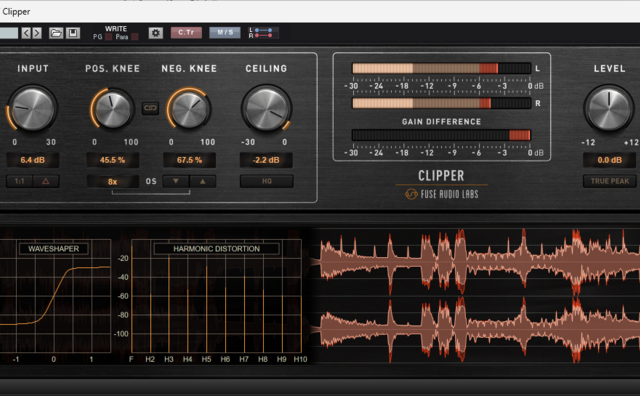Select the 45.5 % pos knee value field
The height and width of the screenshot is (396, 640).
pos(113,160)
